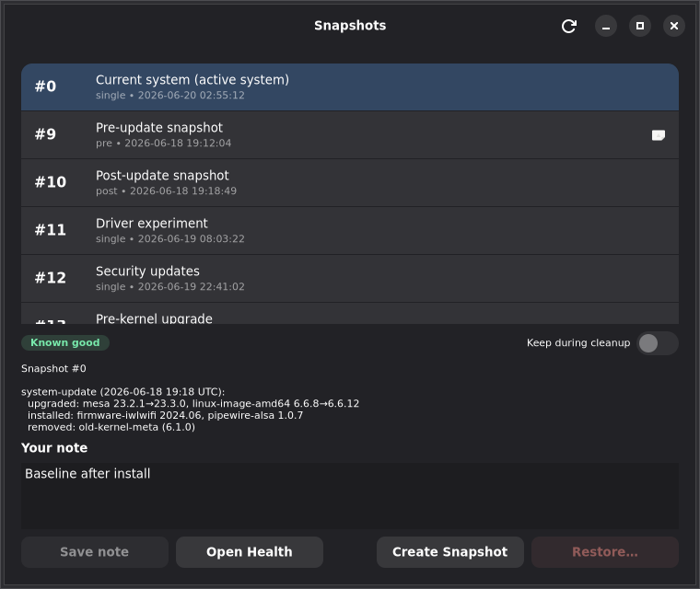Click timestamp 2026-06-18 19:12:04
Image resolution: width=700 pixels, height=589 pixels.
coord(178,144)
